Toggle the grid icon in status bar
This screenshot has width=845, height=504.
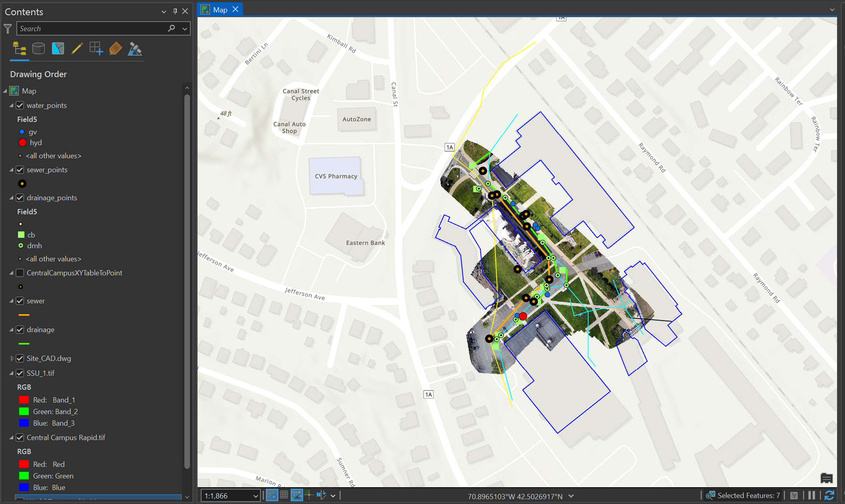284,495
